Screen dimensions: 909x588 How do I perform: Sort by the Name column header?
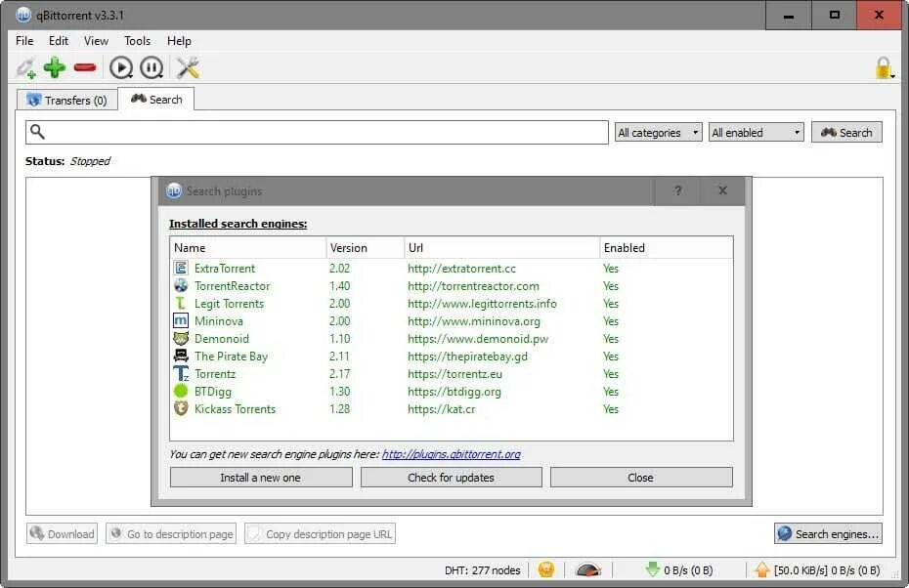coord(248,247)
